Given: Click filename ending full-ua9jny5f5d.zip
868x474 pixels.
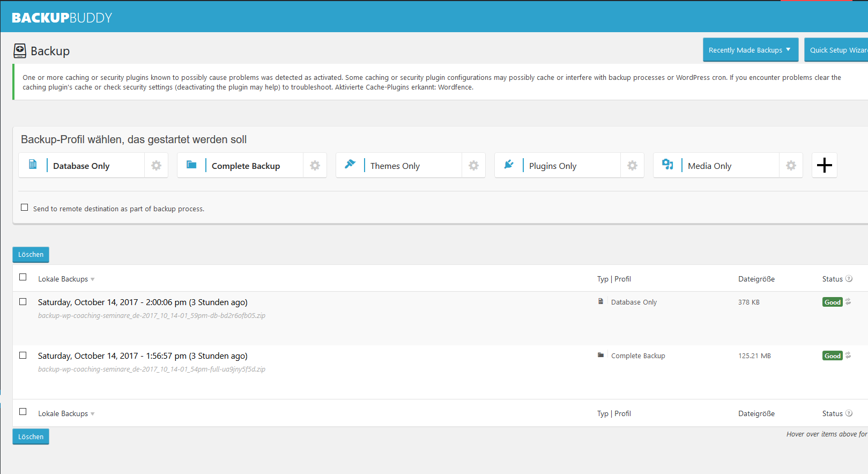Looking at the screenshot, I should 152,369.
